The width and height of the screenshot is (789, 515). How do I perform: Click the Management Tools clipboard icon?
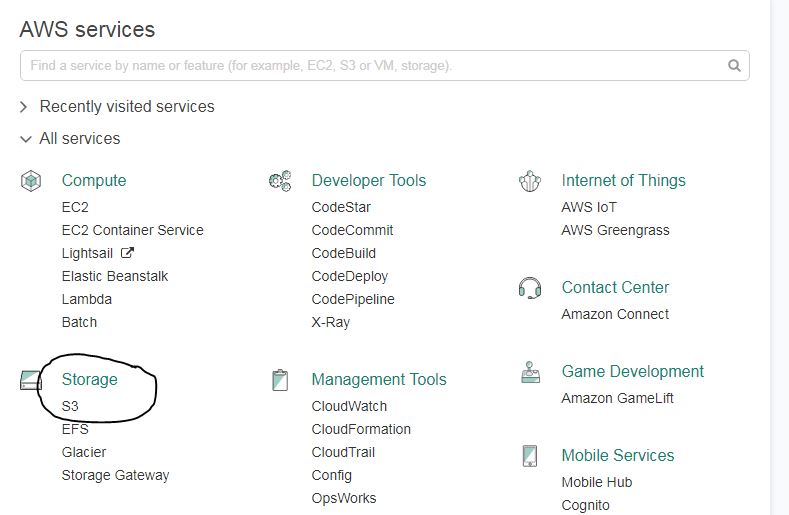280,380
